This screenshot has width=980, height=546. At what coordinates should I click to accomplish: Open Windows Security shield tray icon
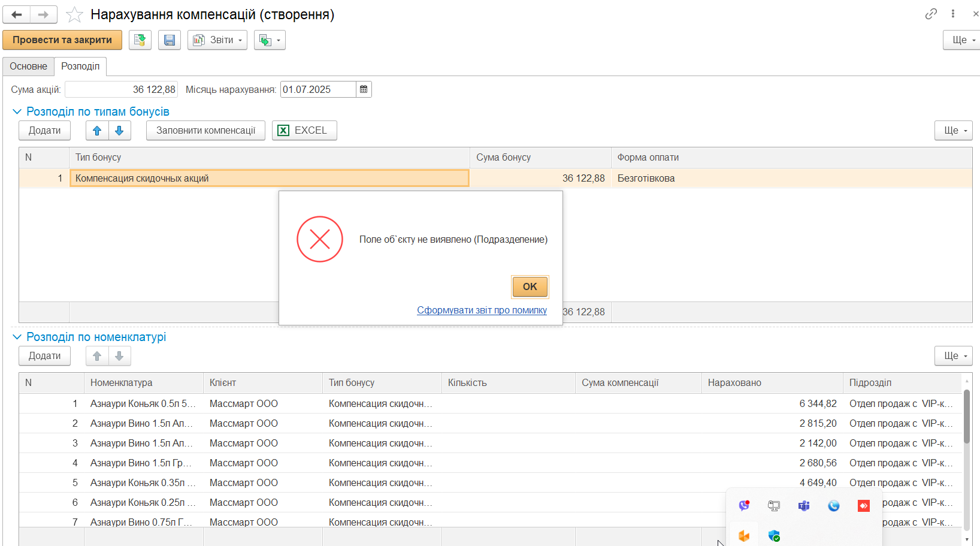(774, 536)
